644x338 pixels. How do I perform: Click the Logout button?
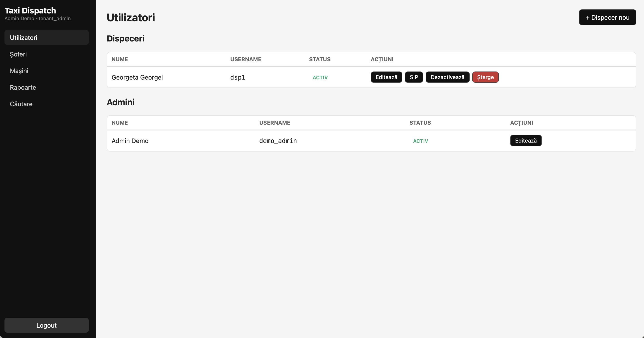(47, 325)
